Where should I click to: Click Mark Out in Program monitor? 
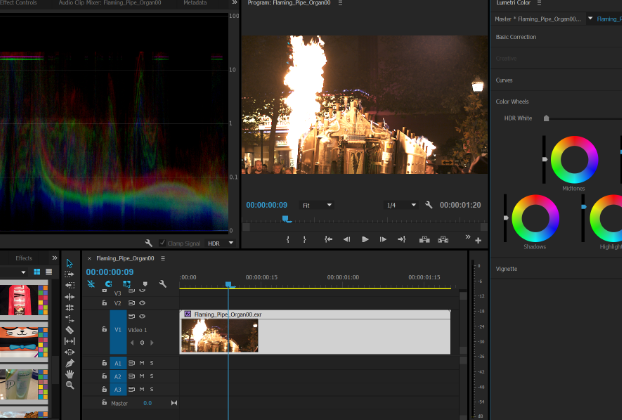[x=305, y=239]
